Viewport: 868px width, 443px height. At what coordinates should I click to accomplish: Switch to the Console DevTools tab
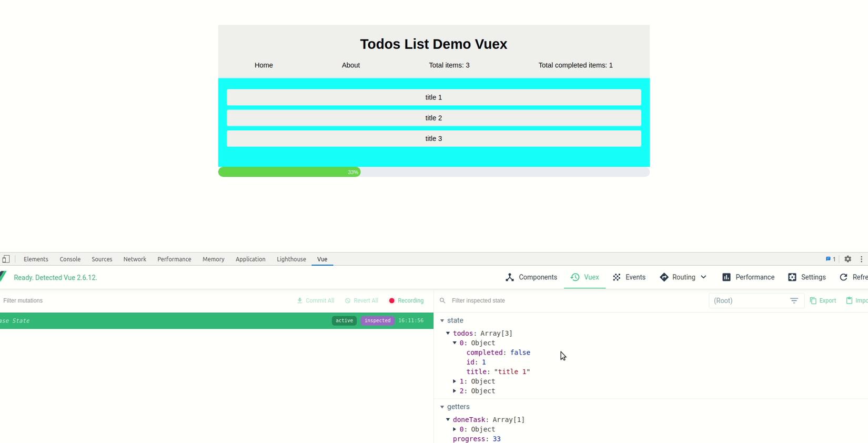pos(70,259)
